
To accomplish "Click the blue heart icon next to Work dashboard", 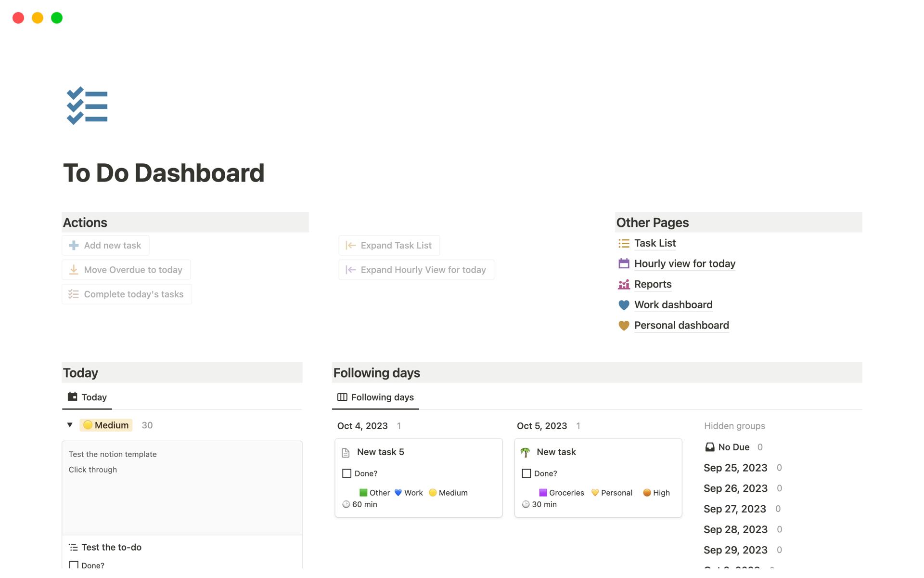I will [624, 305].
